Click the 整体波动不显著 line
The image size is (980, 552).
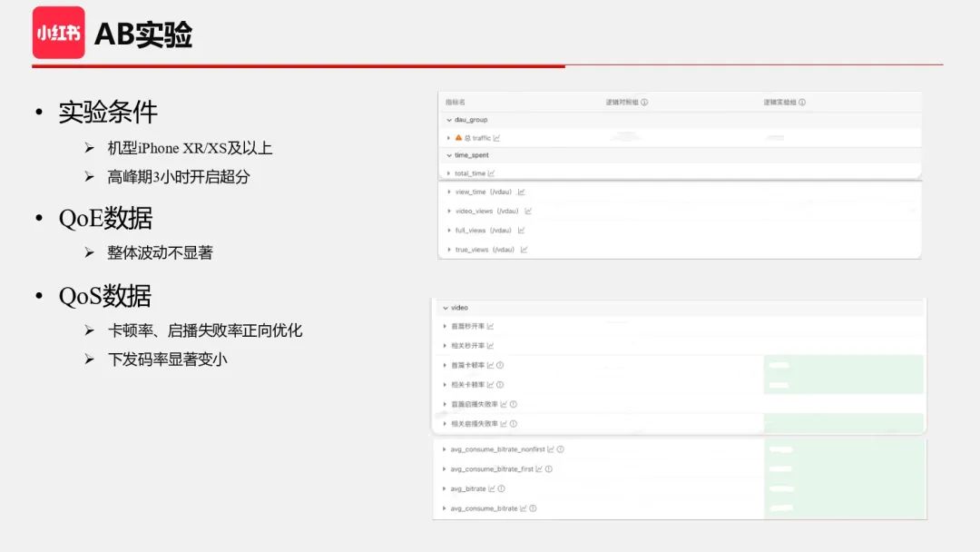(160, 252)
